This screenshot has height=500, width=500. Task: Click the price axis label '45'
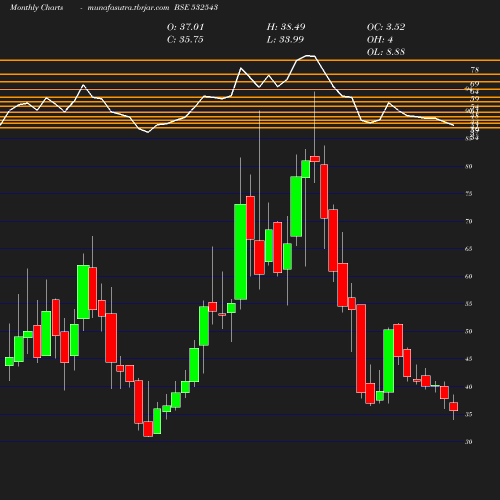click(x=469, y=359)
